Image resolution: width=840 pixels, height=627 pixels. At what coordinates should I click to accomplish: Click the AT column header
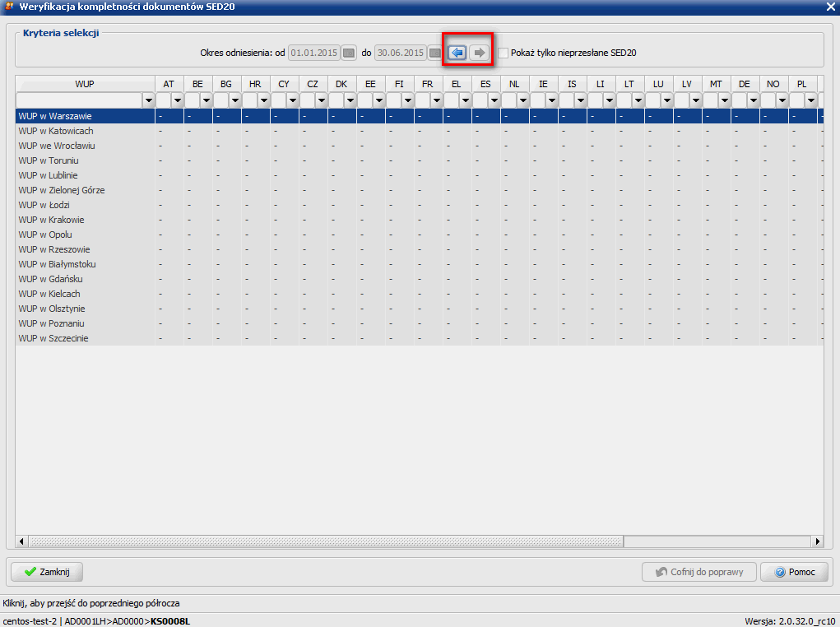click(x=169, y=84)
